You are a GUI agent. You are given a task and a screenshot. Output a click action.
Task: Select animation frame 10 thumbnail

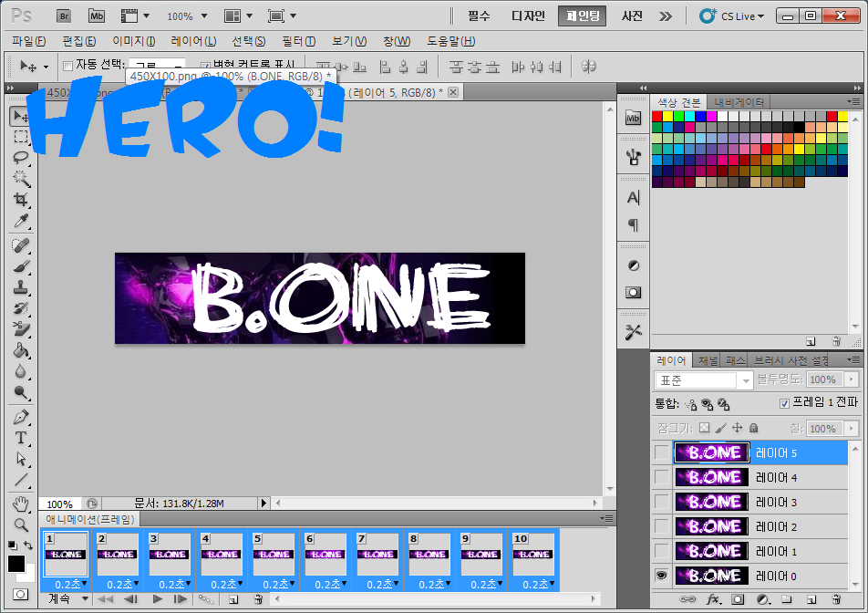point(533,555)
